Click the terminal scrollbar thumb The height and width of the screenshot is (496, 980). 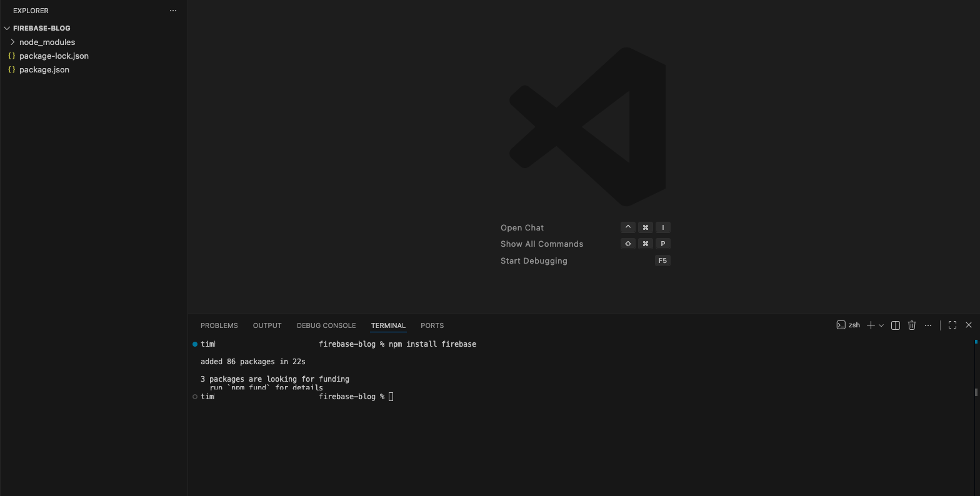[976, 392]
